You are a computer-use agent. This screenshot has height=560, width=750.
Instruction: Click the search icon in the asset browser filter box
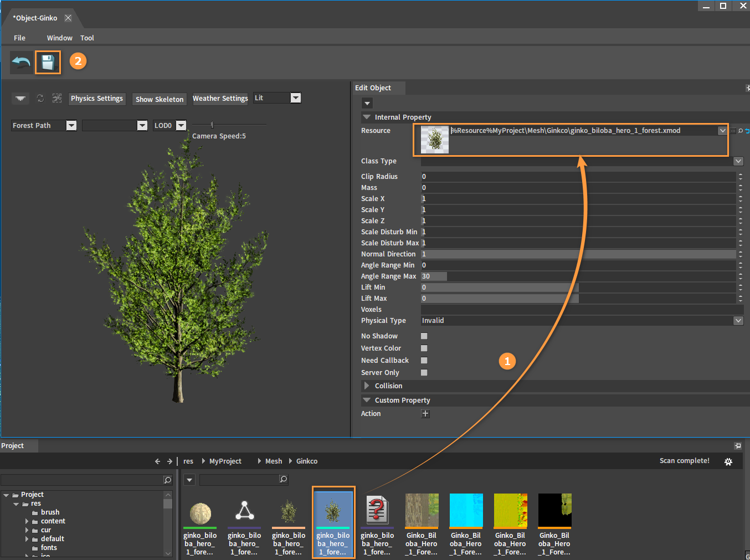click(284, 479)
